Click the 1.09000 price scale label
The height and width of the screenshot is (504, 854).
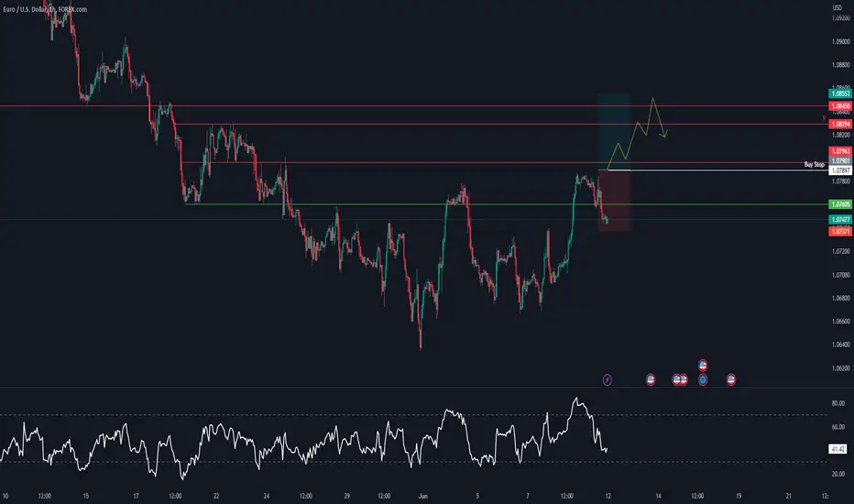click(840, 41)
